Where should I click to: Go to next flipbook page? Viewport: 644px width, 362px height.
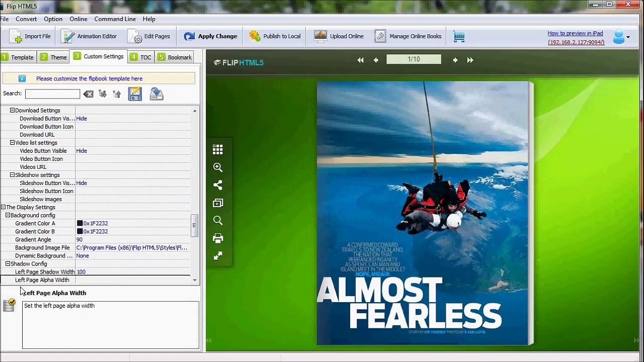[x=455, y=60]
